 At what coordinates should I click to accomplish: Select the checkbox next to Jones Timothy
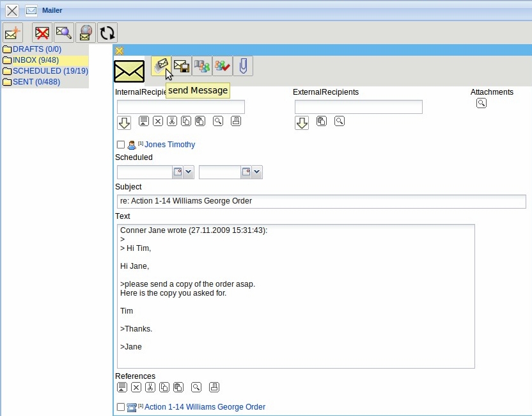pos(121,145)
